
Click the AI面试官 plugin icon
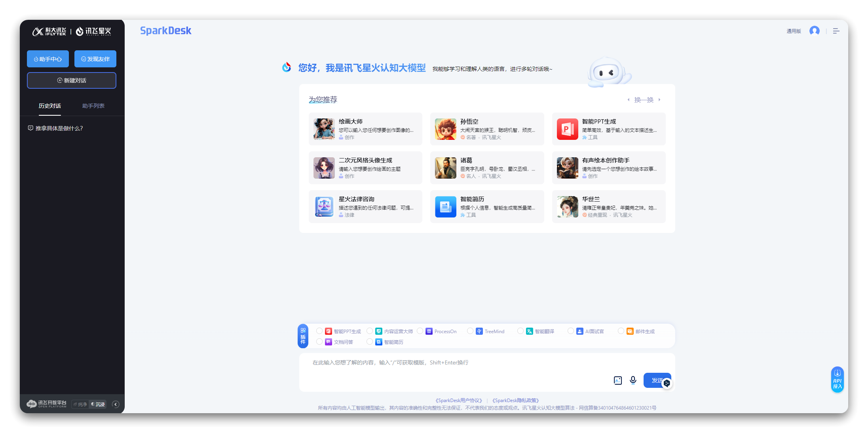point(580,331)
